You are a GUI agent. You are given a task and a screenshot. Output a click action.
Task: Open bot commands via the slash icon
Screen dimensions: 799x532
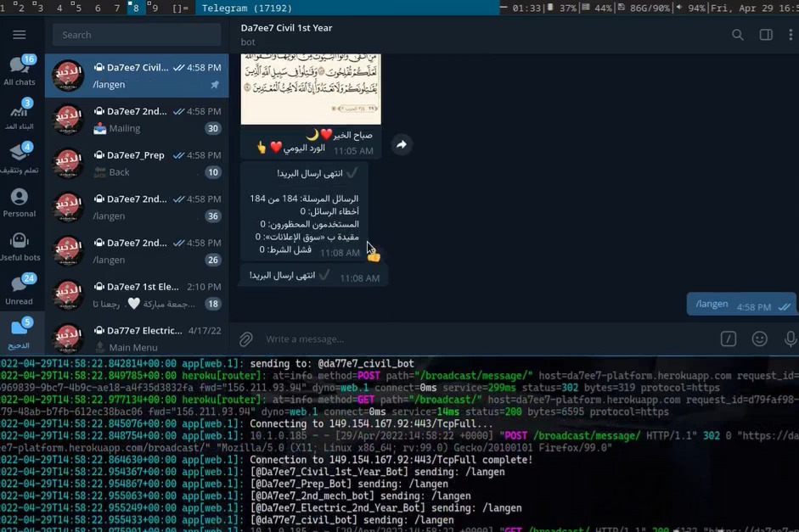[728, 339]
